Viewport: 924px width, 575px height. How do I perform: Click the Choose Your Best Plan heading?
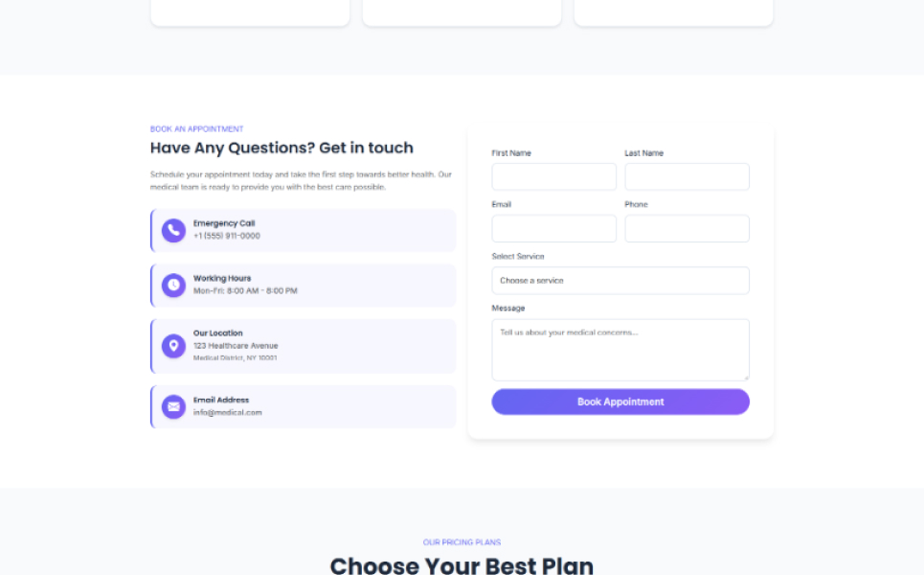click(x=462, y=565)
